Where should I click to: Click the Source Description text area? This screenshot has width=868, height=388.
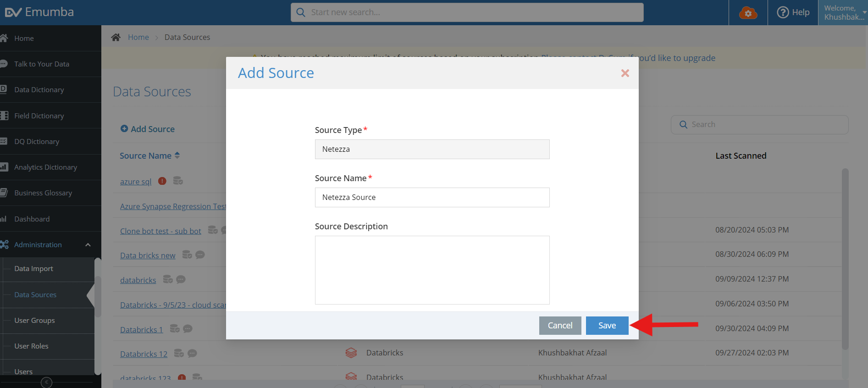pyautogui.click(x=432, y=270)
